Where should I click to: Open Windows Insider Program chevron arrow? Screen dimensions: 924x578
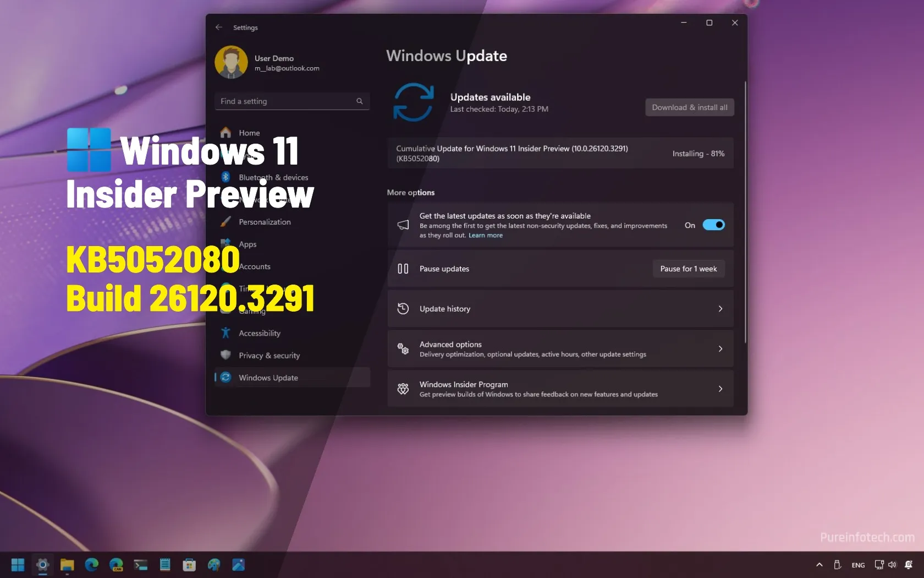tap(721, 389)
